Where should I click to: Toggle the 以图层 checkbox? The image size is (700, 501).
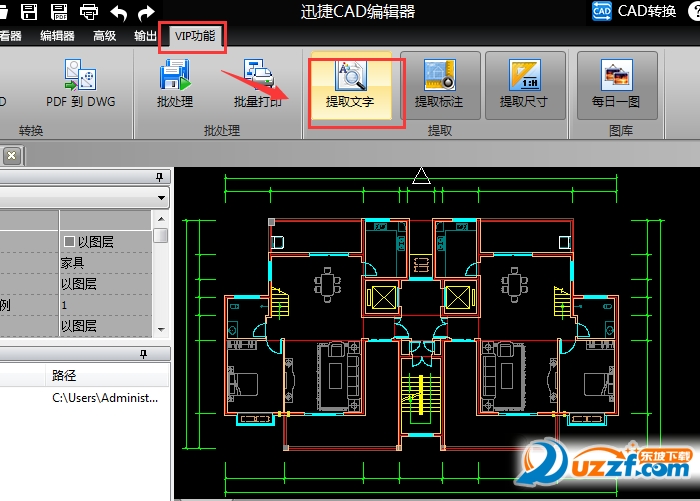69,242
